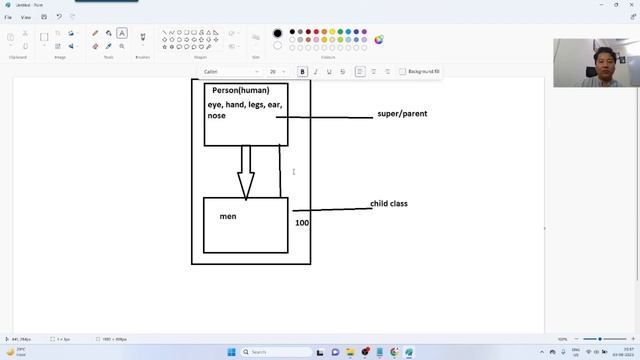
Task: Click the Resize image icon
Action: click(58, 47)
